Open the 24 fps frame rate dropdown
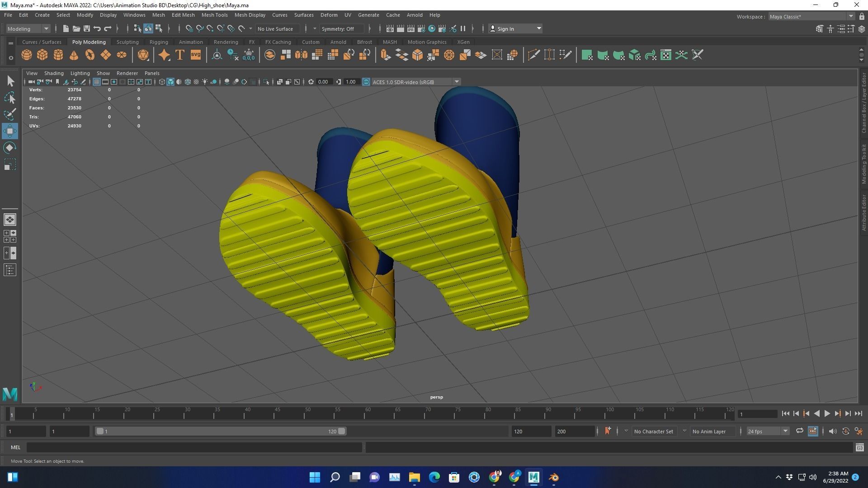Screen dimensions: 868x488 (768, 431)
